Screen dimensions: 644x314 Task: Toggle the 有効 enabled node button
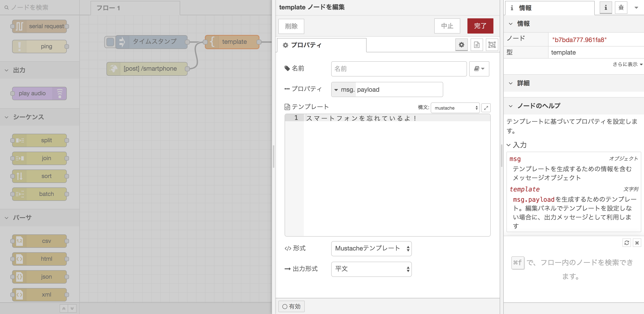point(291,306)
